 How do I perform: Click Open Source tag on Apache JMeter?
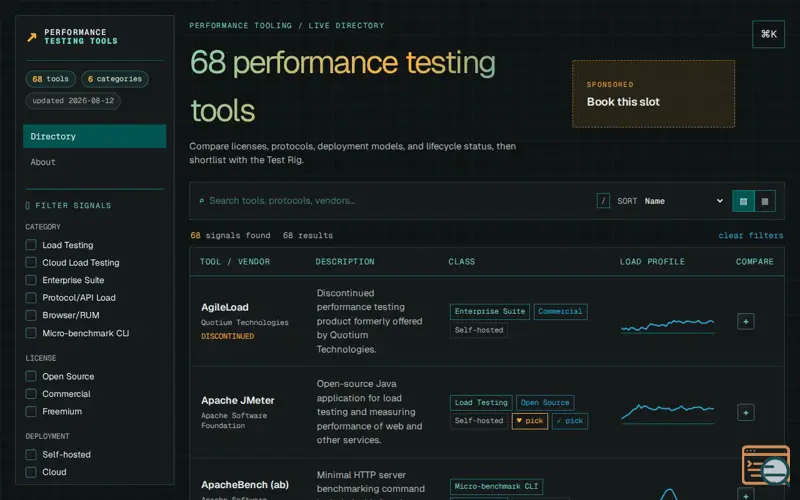pos(545,403)
